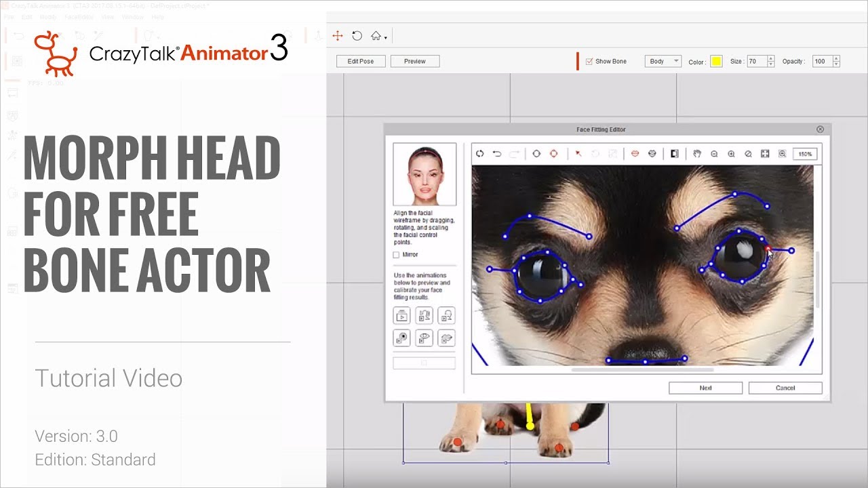Play the mouth movement preview icon

[446, 338]
